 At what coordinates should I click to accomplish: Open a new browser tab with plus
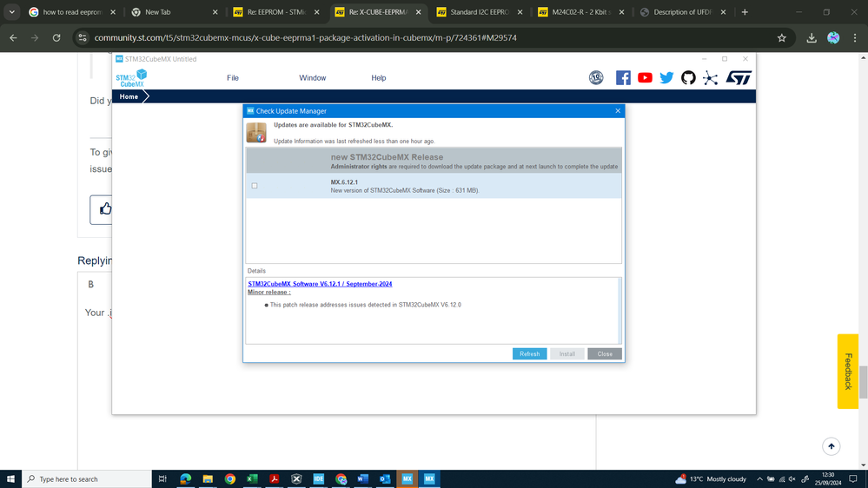tap(745, 12)
